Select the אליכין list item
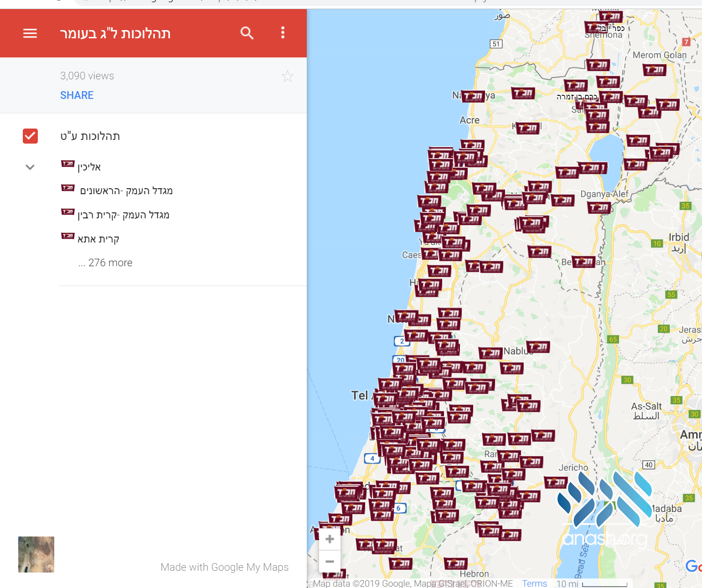This screenshot has height=588, width=702. [89, 167]
